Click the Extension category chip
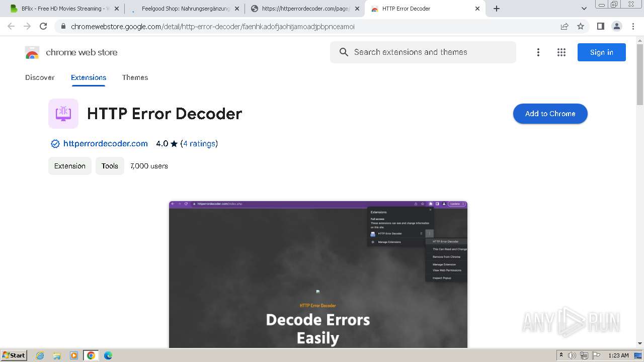The height and width of the screenshot is (362, 644). pyautogui.click(x=70, y=166)
